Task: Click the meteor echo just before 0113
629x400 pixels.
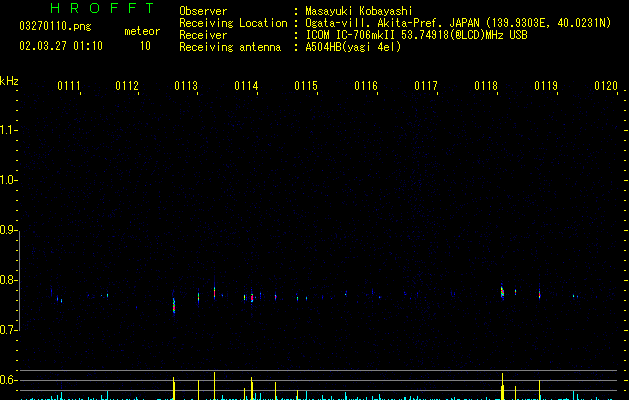Action: [x=174, y=305]
